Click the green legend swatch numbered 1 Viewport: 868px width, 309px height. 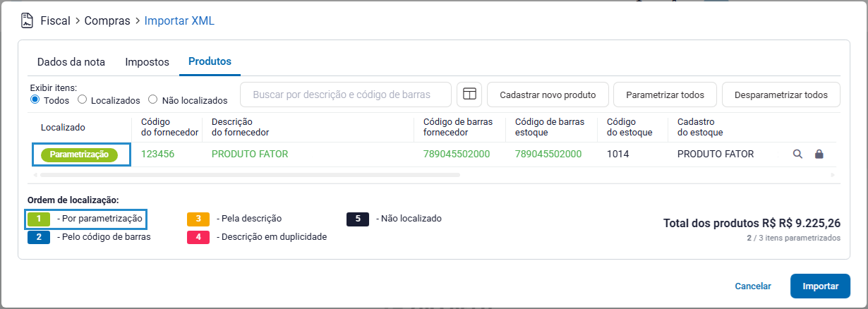click(x=38, y=219)
